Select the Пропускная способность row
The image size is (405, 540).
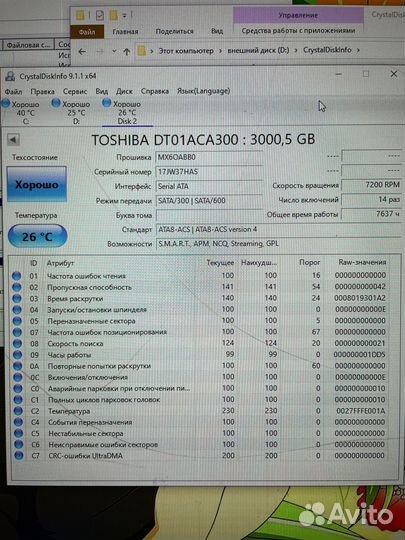tap(201, 287)
